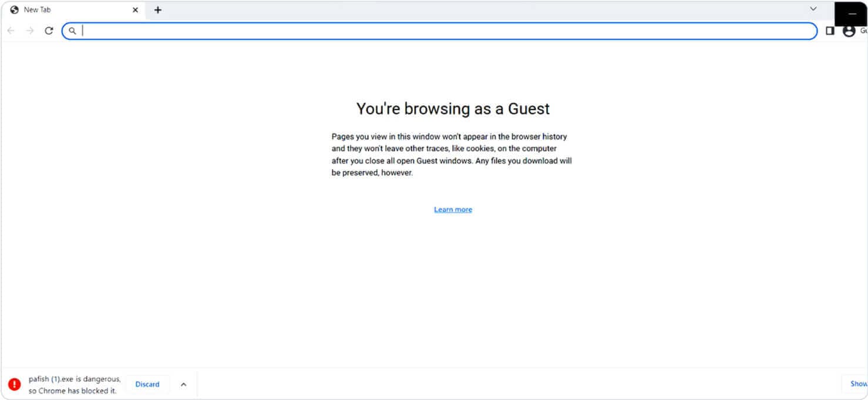
Task: Minimize the browser window
Action: pyautogui.click(x=852, y=14)
